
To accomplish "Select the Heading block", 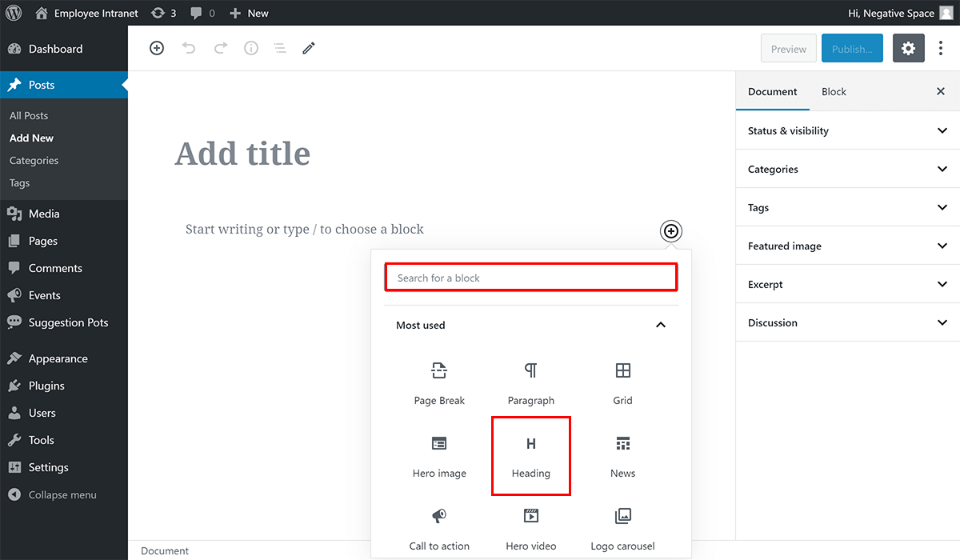I will pyautogui.click(x=531, y=455).
